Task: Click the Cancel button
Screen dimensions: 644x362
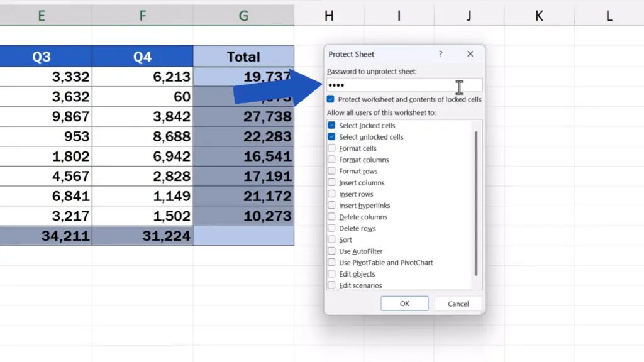Action: pyautogui.click(x=458, y=304)
